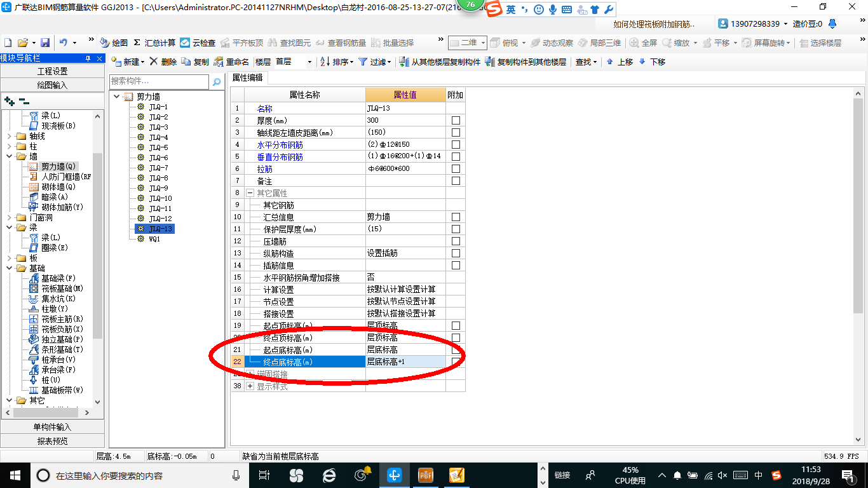
Task: Check 附加 box for 轴线距左墙皮距离 row
Action: click(456, 133)
